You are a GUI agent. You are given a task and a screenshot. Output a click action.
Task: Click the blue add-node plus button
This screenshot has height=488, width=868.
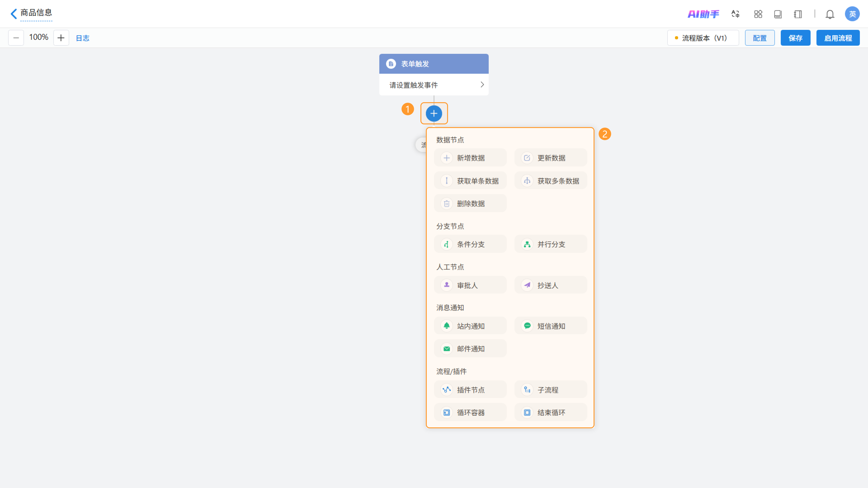pyautogui.click(x=434, y=114)
